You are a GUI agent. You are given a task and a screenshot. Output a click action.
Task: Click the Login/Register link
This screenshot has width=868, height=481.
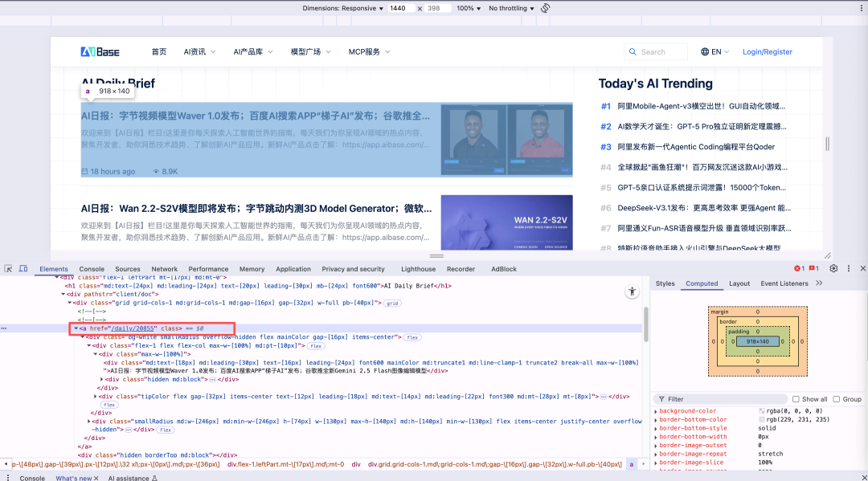click(768, 51)
